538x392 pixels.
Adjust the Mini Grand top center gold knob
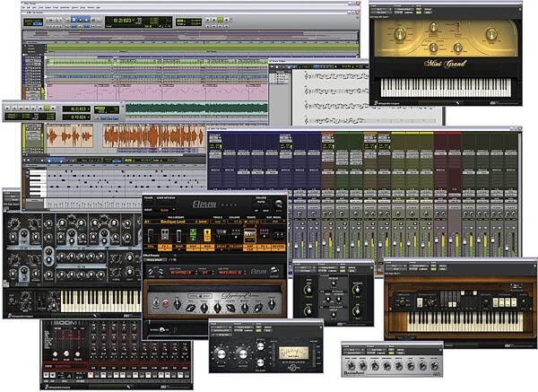434,27
